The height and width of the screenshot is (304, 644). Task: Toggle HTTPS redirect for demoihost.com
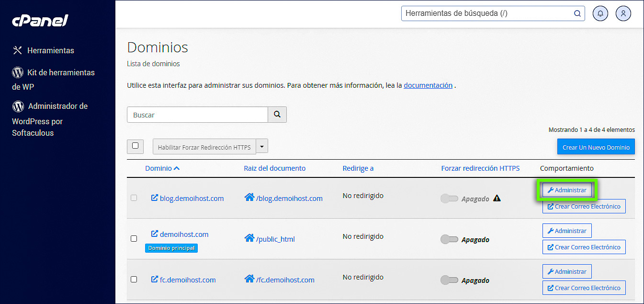(449, 239)
